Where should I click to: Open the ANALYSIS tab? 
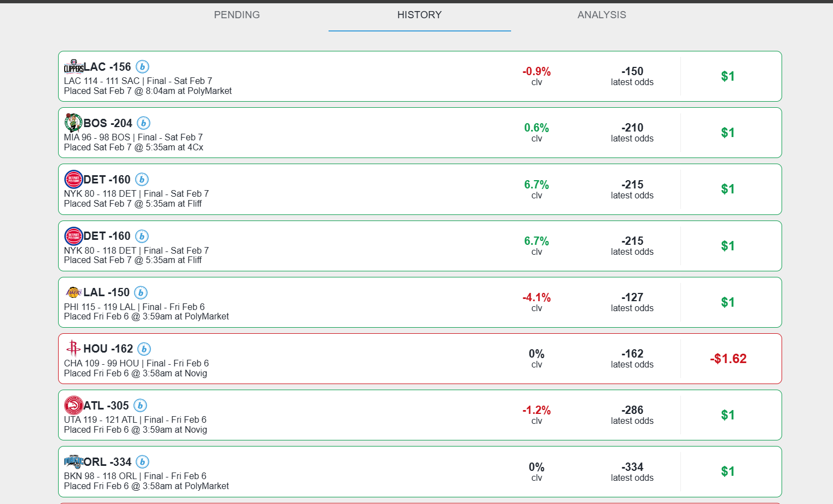[x=602, y=15]
